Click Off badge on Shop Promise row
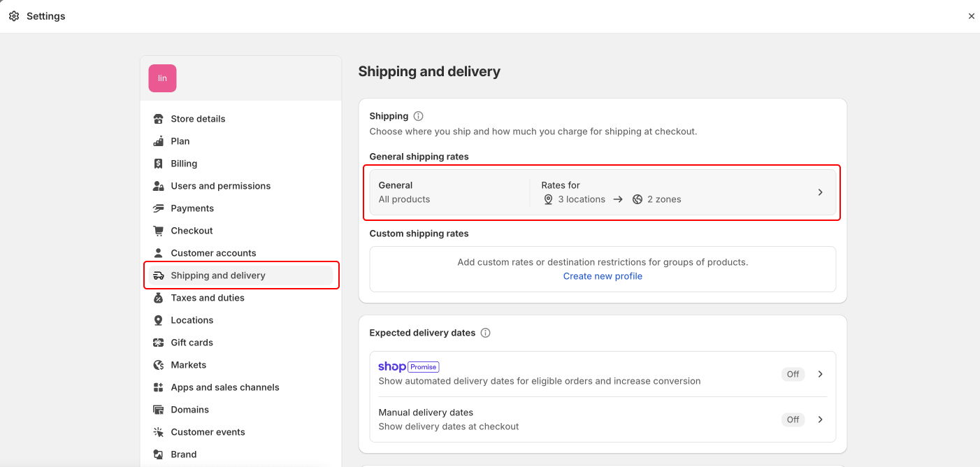 pos(793,374)
